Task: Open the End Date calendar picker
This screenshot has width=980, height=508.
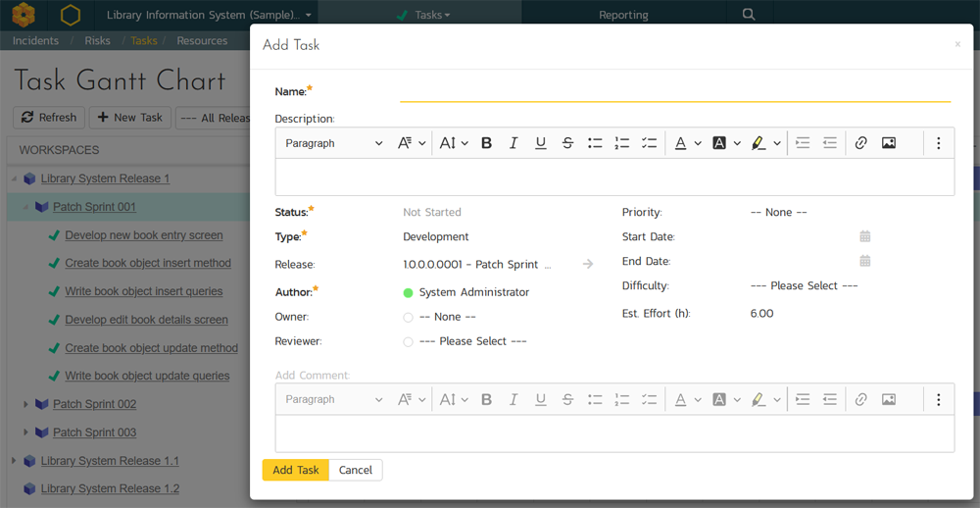Action: coord(864,261)
